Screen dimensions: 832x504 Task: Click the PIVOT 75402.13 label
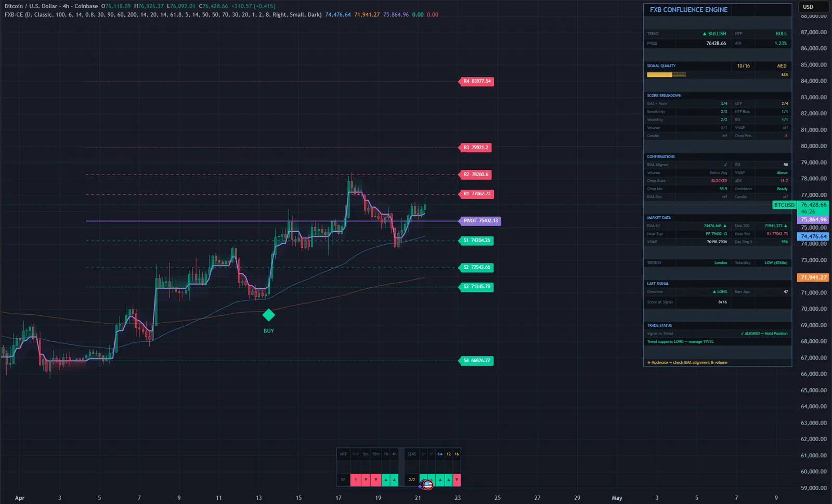click(480, 221)
